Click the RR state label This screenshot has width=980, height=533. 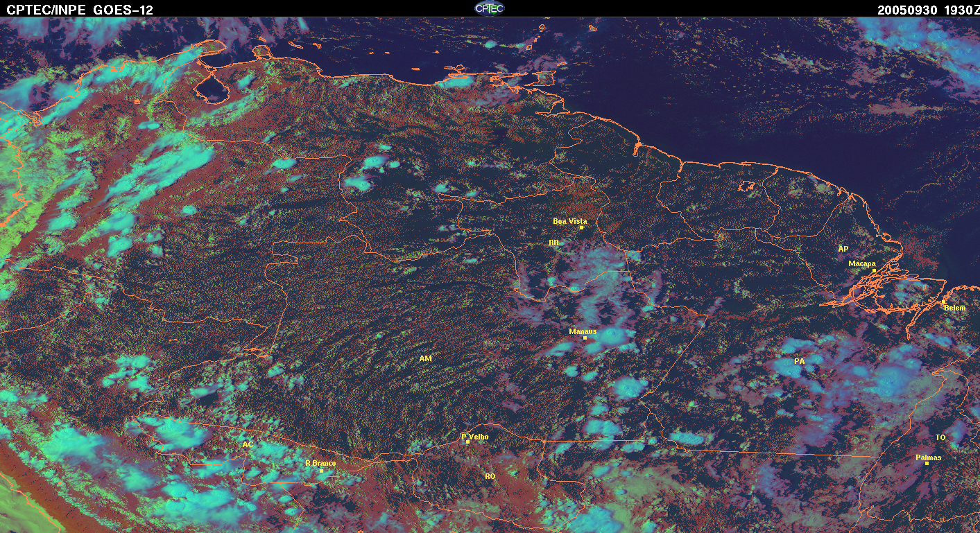[x=553, y=243]
